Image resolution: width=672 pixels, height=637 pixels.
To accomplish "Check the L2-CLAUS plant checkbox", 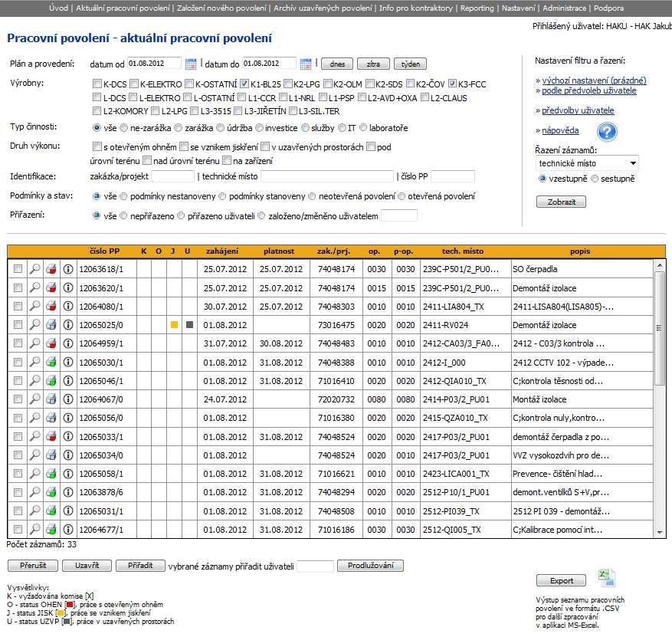I will [x=425, y=97].
